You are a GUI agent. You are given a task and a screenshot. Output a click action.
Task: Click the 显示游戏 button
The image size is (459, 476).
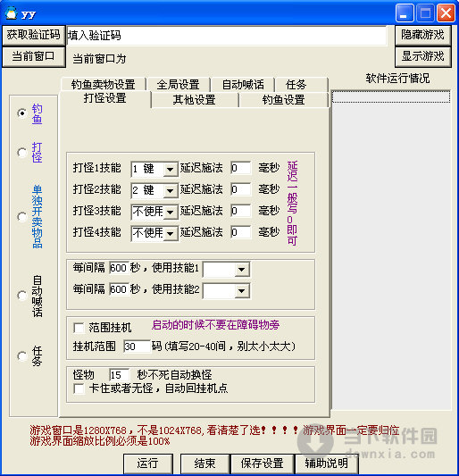click(x=423, y=56)
